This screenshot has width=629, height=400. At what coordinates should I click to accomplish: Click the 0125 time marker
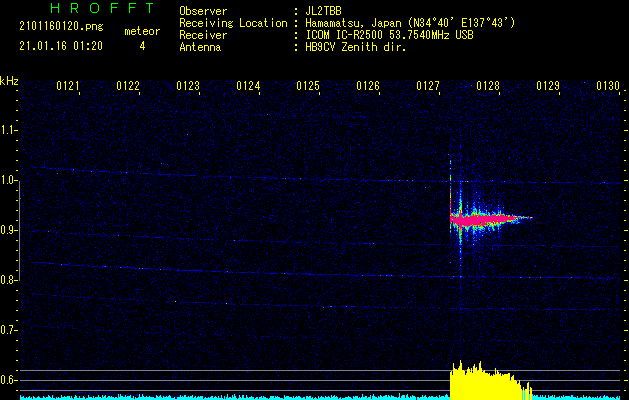[308, 86]
